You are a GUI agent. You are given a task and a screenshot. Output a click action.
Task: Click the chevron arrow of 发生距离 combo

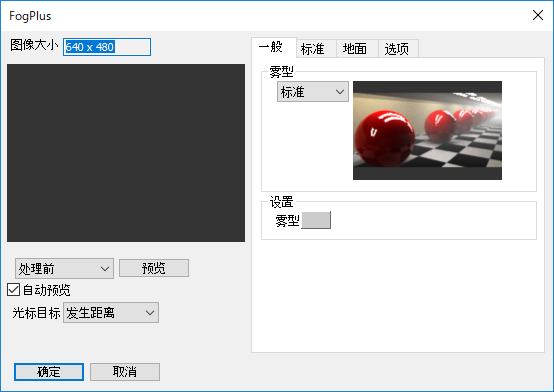coord(150,313)
